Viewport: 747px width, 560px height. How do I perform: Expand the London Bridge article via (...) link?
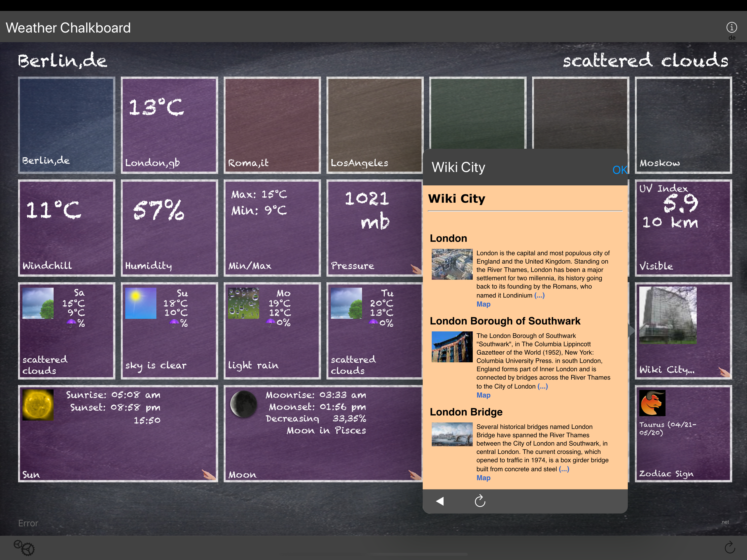pos(564,469)
